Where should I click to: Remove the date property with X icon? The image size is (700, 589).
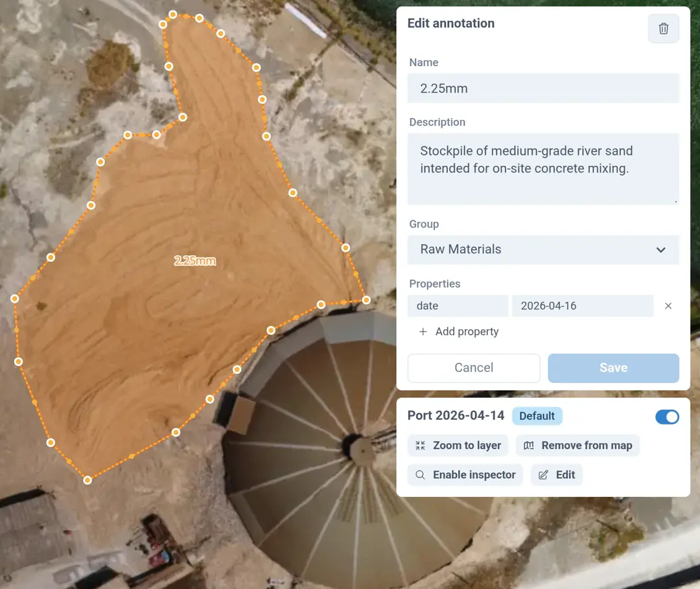668,306
